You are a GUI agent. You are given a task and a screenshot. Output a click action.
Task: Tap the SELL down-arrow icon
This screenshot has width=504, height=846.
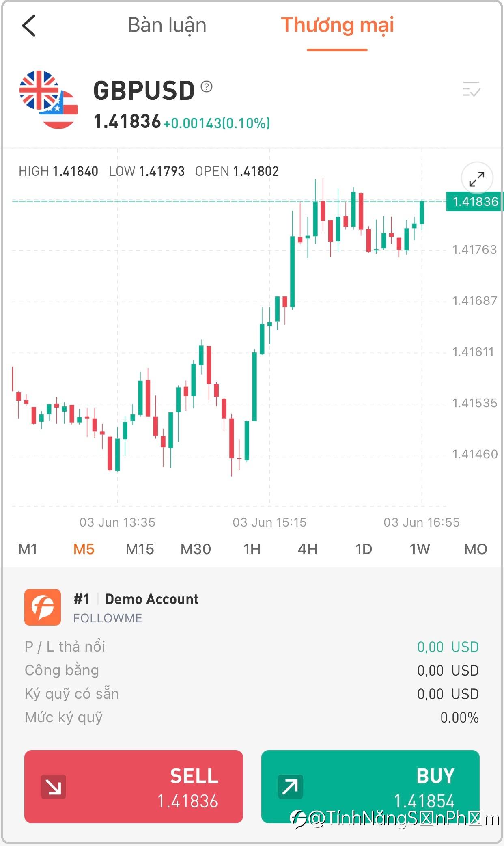(x=54, y=787)
